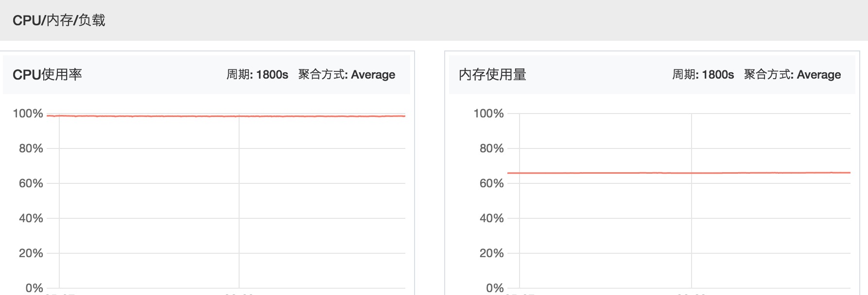
Task: Click 周期: 1800s in 内存使用量 panel
Action: 703,75
